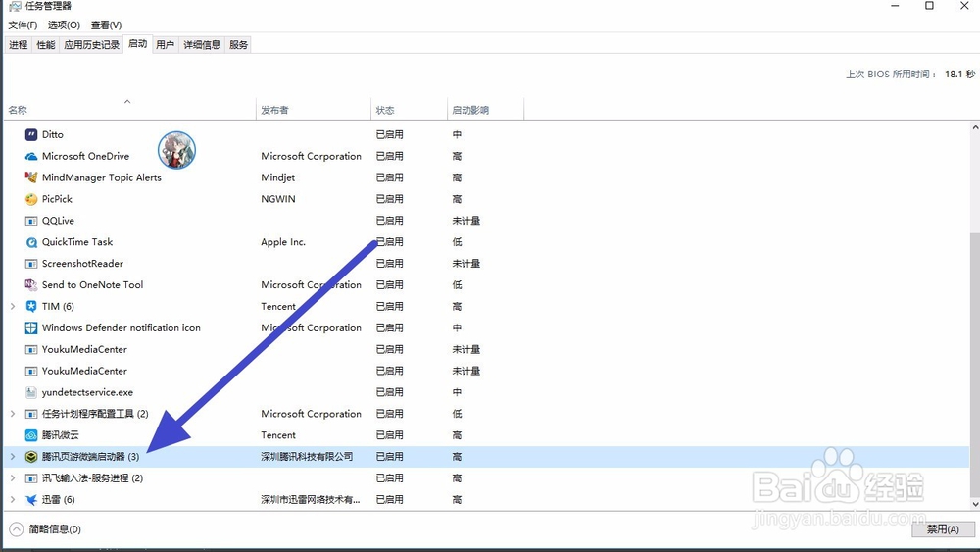This screenshot has height=552, width=980.
Task: Select the QuickTime Task 低 impact cell
Action: [457, 242]
